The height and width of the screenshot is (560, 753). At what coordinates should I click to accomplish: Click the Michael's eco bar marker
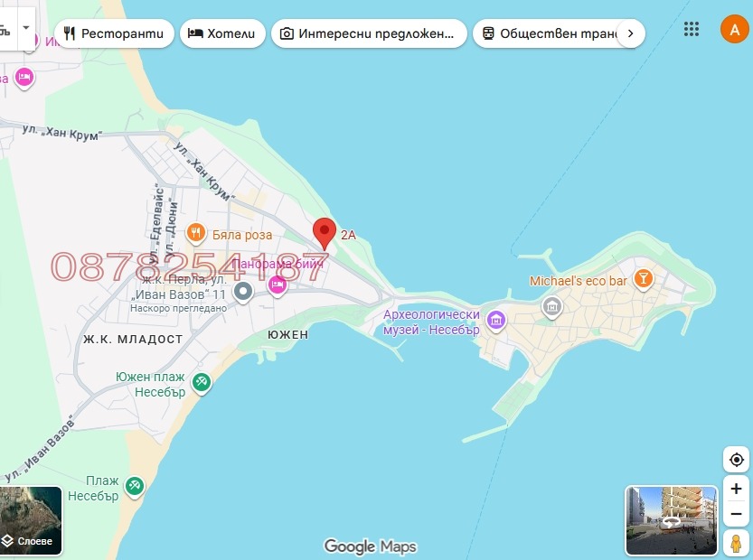click(643, 279)
